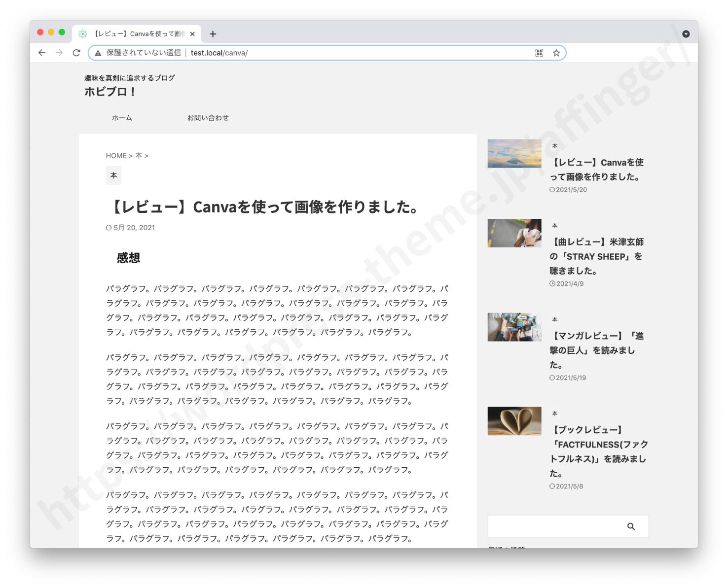The width and height of the screenshot is (728, 588).
Task: Click the main article title text
Action: click(x=262, y=207)
